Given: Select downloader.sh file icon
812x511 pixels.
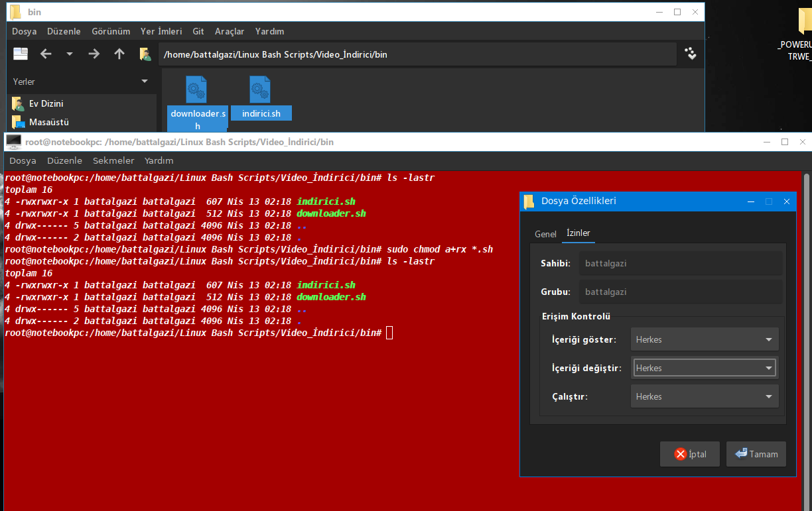Looking at the screenshot, I should point(196,89).
